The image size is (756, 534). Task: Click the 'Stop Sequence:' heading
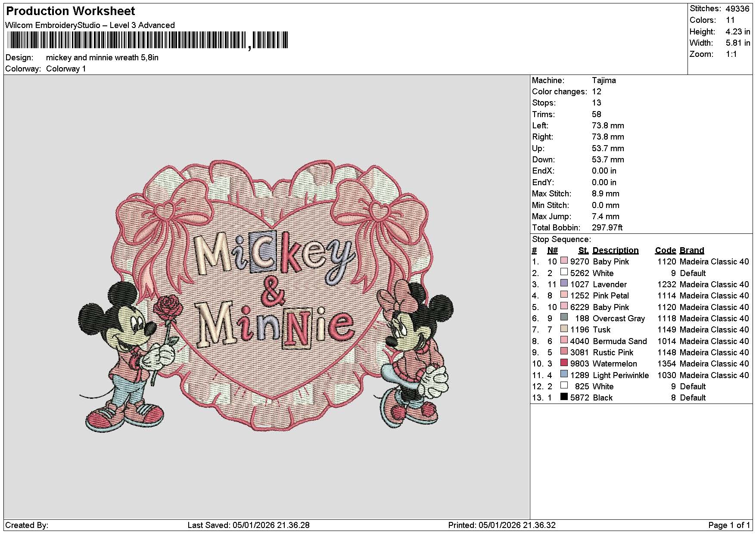tap(562, 239)
